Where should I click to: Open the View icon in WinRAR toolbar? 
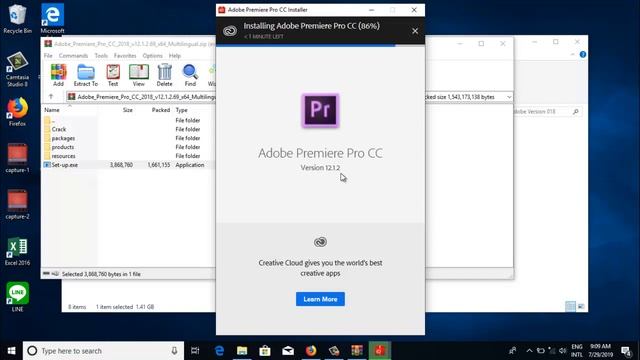[139, 76]
